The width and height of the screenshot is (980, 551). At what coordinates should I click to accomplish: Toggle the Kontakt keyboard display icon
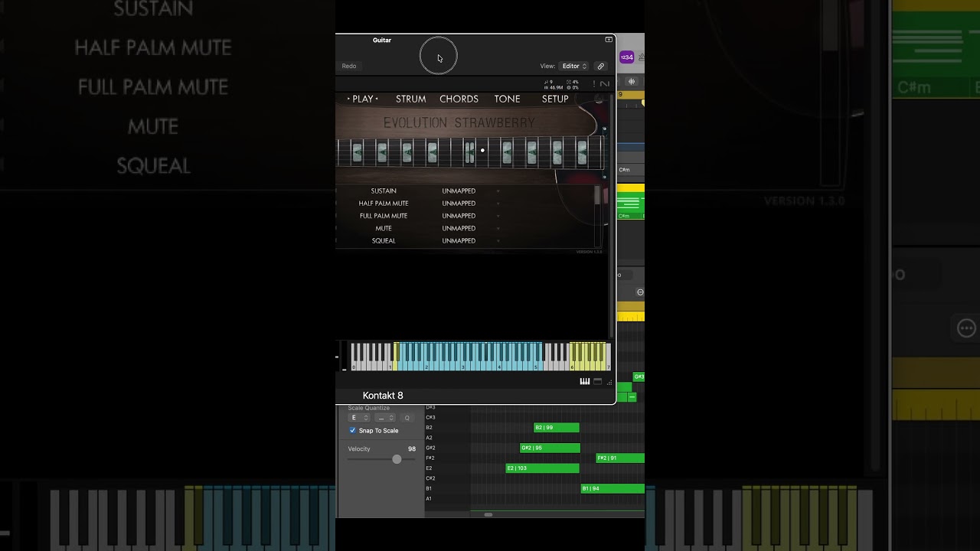tap(585, 382)
